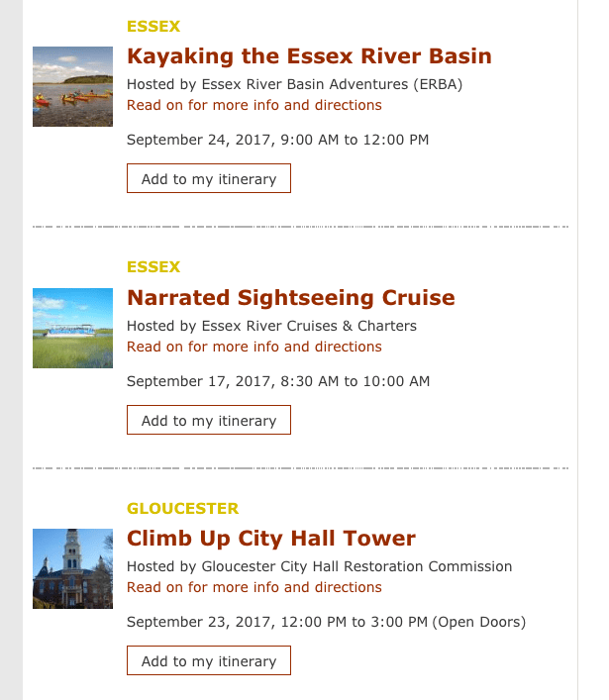Click the September 24, 2017 date line
This screenshot has height=700, width=609.
pos(277,140)
